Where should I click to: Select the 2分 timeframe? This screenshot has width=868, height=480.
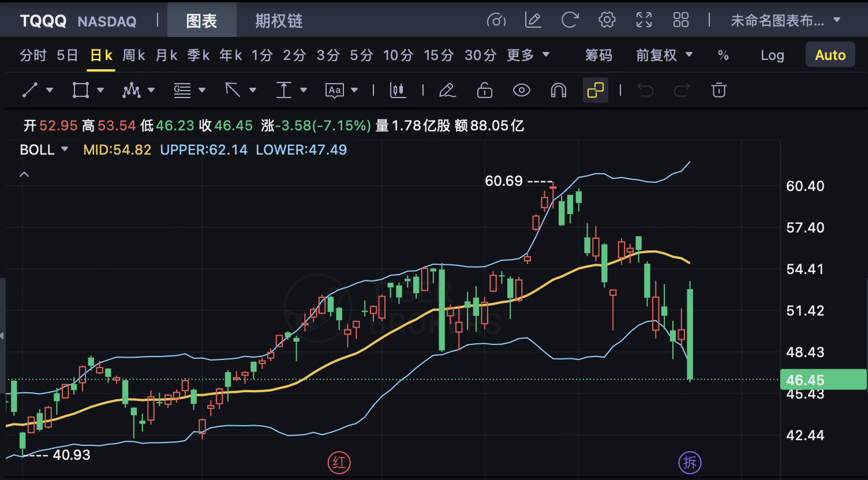point(294,55)
